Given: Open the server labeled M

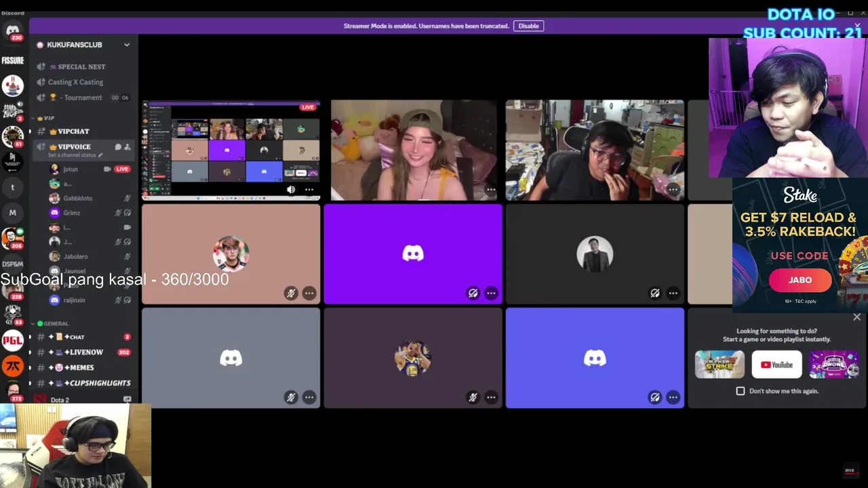Looking at the screenshot, I should [x=12, y=213].
